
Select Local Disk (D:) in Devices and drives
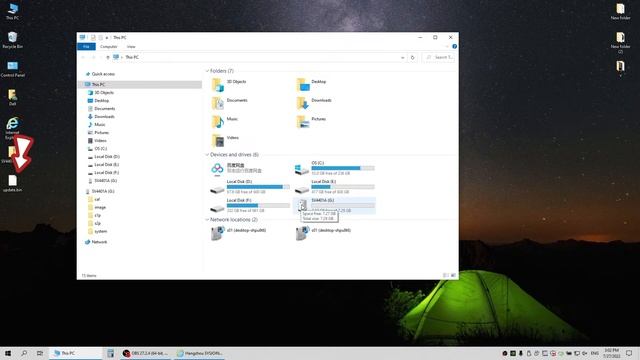pos(250,187)
